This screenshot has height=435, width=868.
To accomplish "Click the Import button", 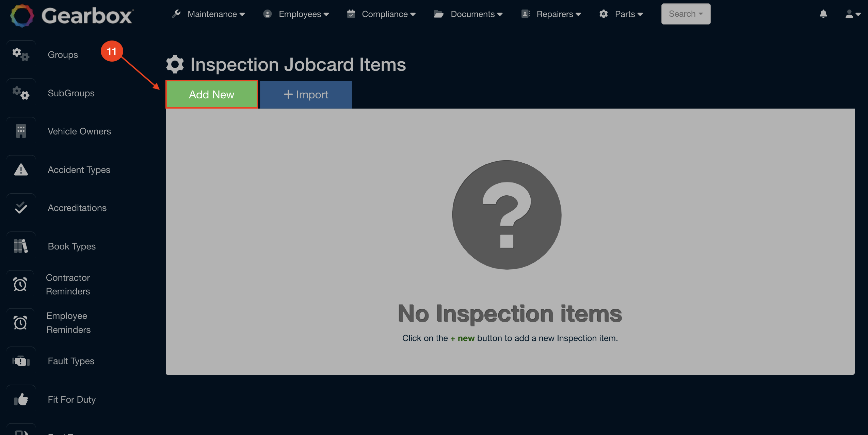I will click(x=305, y=94).
